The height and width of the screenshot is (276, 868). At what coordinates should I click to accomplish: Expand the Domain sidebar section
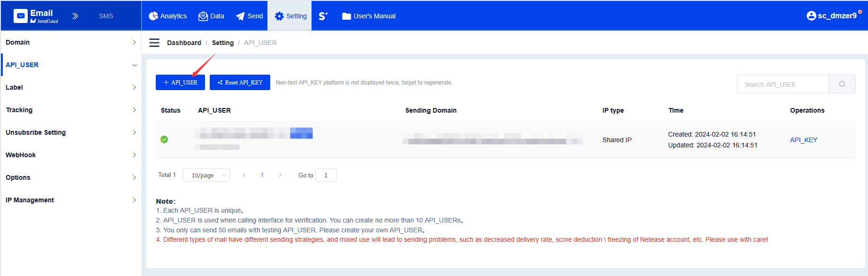point(70,42)
